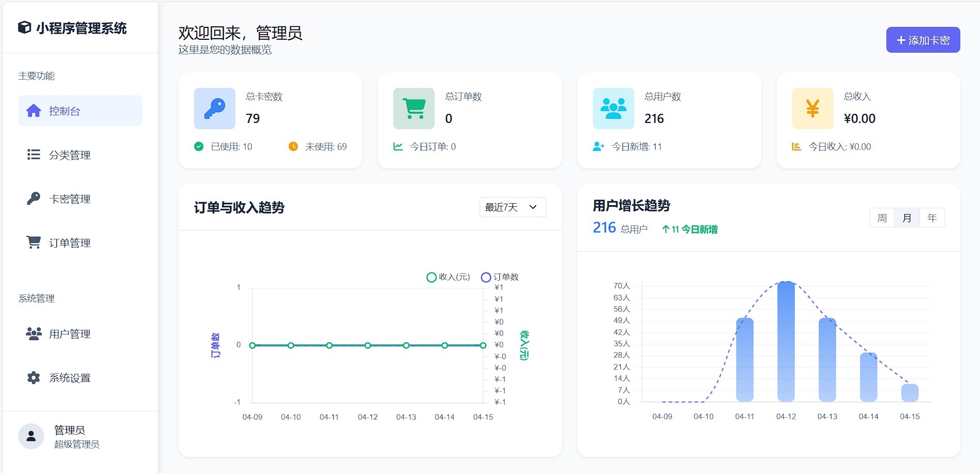This screenshot has height=473, width=980.
Task: Go to 订单管理 in the sidebar
Action: coord(70,243)
